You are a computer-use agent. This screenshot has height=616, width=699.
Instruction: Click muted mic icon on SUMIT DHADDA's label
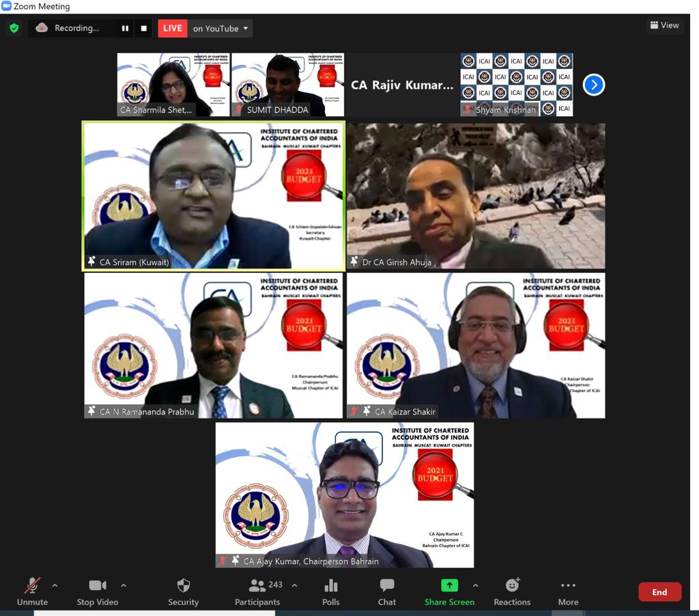click(x=239, y=109)
